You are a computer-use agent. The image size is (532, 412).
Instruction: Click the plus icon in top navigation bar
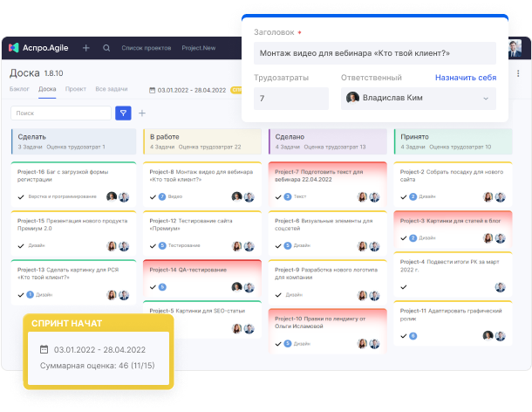coord(85,48)
